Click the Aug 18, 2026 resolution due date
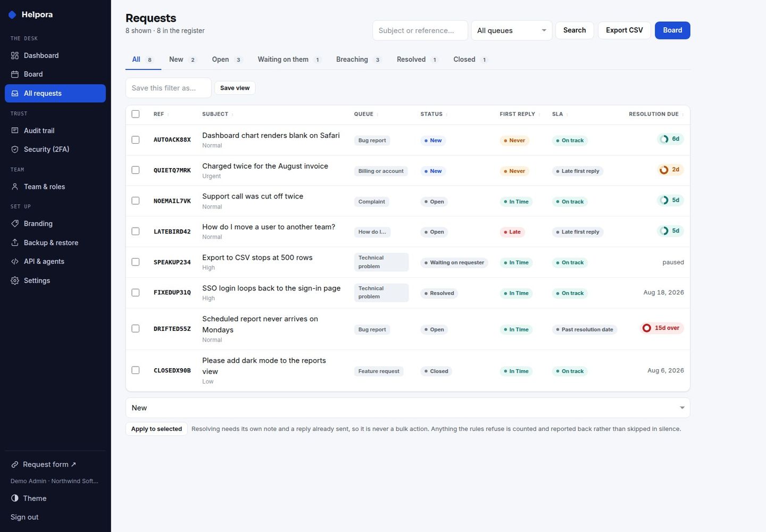The image size is (766, 532). point(663,293)
